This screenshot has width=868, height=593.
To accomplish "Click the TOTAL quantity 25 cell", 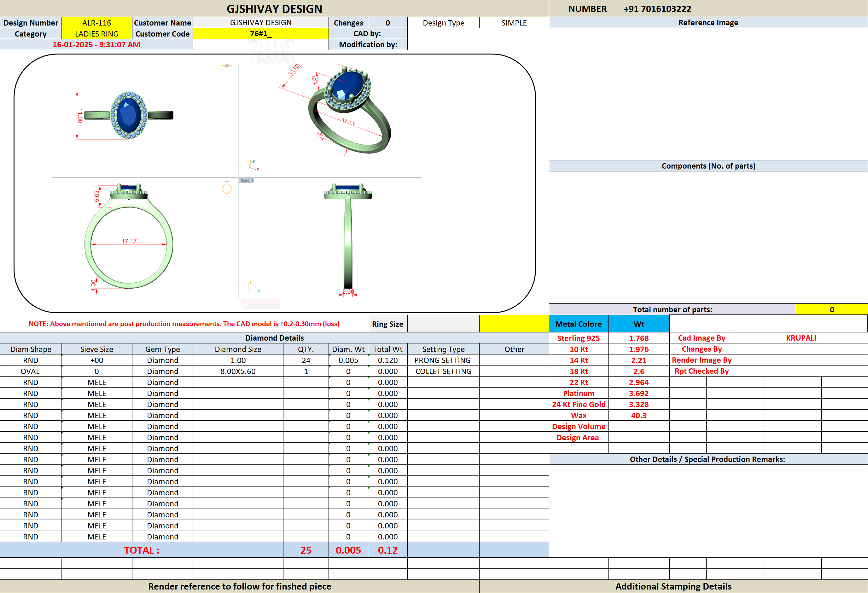I will click(x=306, y=550).
